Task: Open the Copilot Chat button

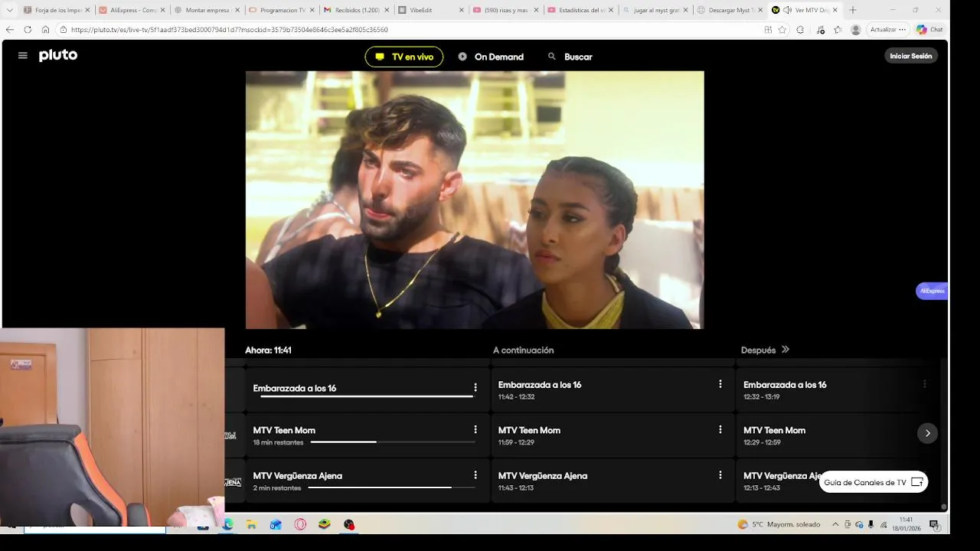Action: point(929,30)
